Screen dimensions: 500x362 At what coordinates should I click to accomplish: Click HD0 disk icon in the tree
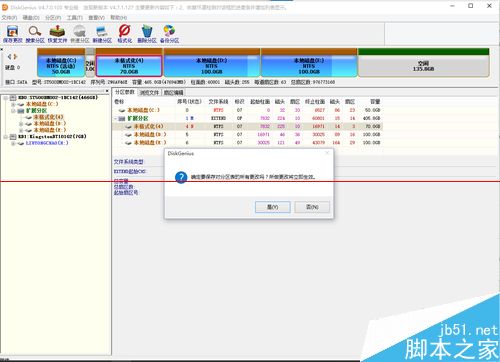(13, 98)
